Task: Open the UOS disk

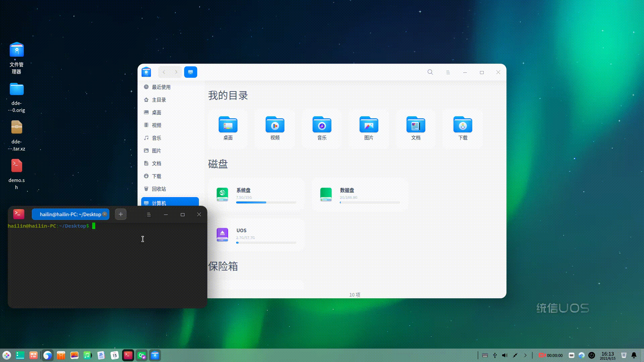Action: point(257,235)
